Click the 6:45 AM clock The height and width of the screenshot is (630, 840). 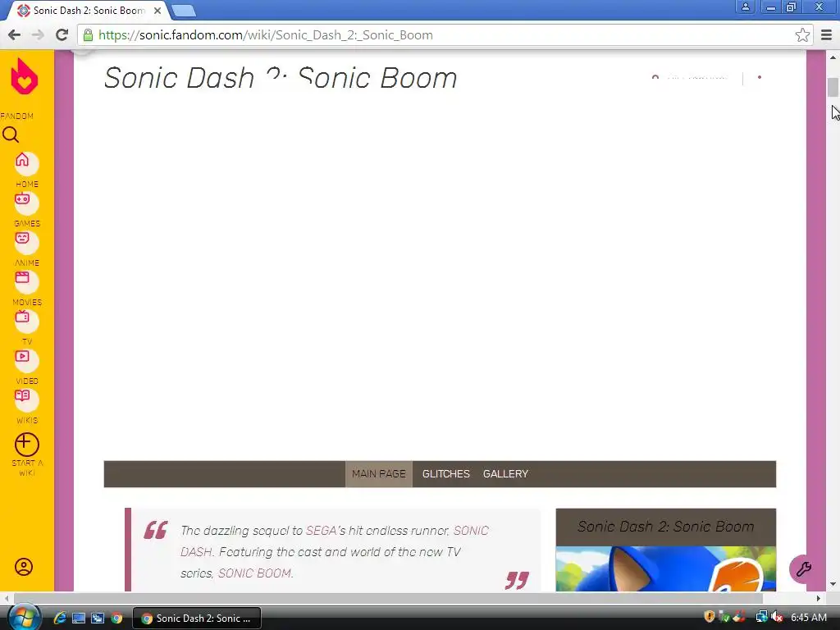(808, 618)
